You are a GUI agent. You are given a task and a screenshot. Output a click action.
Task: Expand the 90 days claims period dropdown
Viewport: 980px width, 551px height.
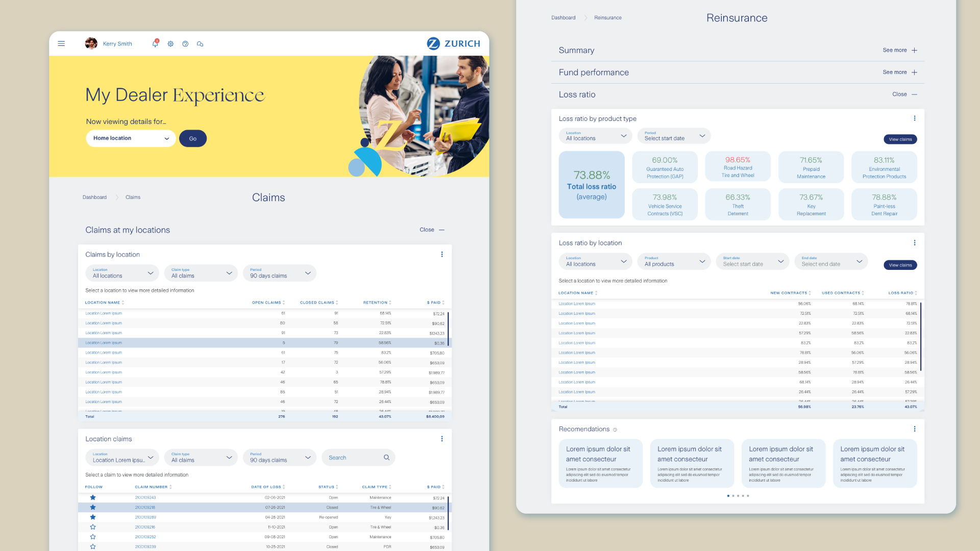click(x=279, y=273)
